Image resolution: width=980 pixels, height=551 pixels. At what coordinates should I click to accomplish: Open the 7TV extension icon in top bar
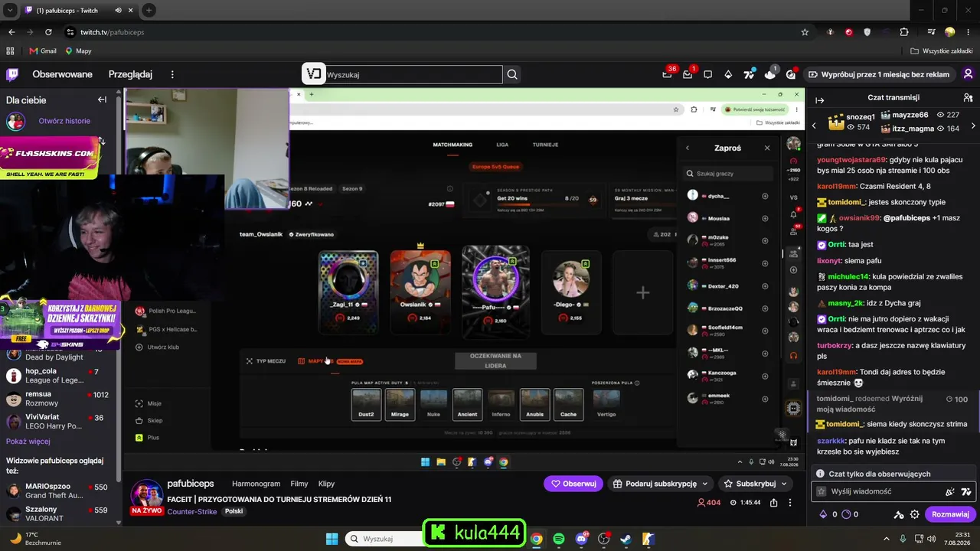pyautogui.click(x=749, y=74)
